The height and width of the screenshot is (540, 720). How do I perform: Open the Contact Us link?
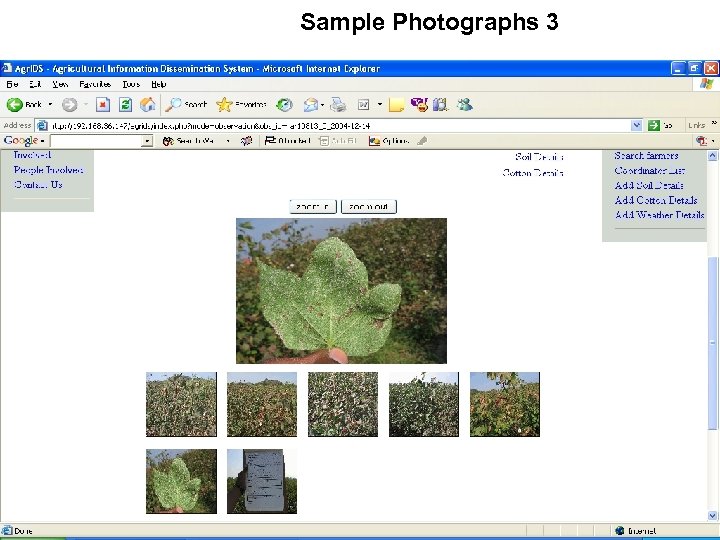[38, 185]
